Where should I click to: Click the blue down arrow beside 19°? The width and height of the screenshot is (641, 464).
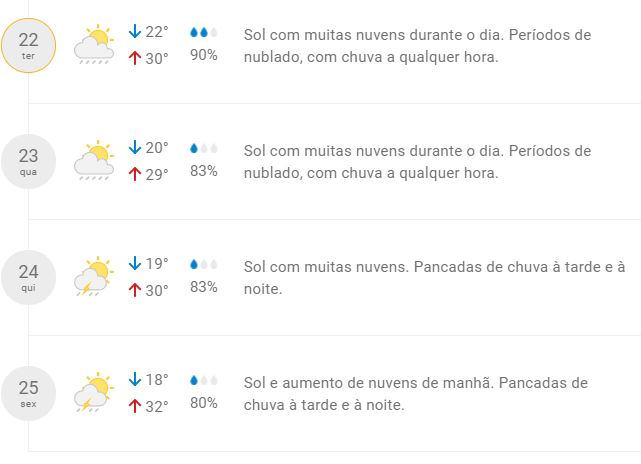135,264
